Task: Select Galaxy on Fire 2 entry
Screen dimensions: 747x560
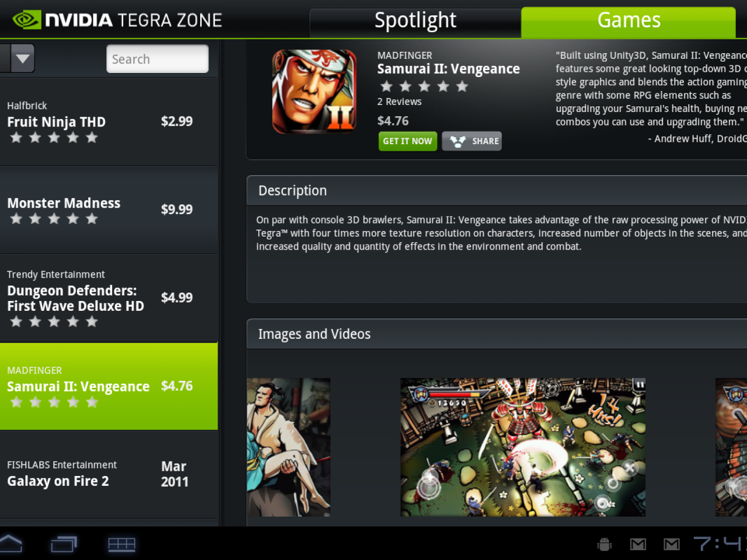Action: (x=109, y=474)
